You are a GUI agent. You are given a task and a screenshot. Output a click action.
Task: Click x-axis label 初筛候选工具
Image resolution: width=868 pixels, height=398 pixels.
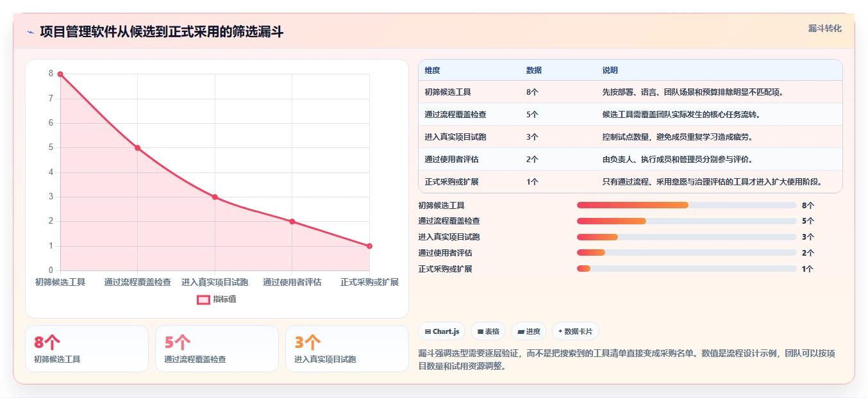[x=60, y=282]
